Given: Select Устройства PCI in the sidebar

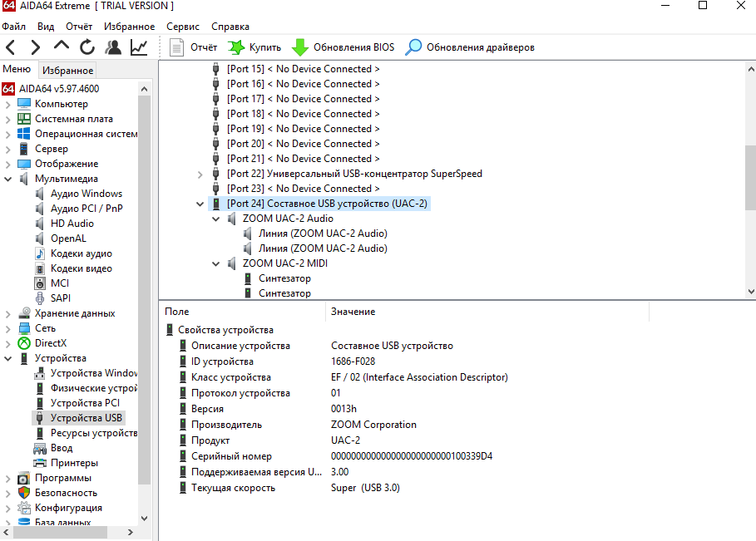Looking at the screenshot, I should [85, 403].
